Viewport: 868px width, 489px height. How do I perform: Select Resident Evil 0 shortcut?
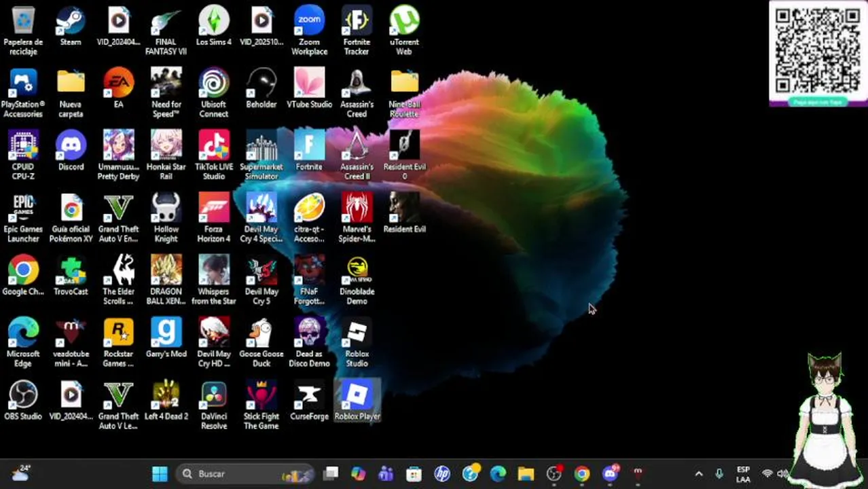click(404, 156)
